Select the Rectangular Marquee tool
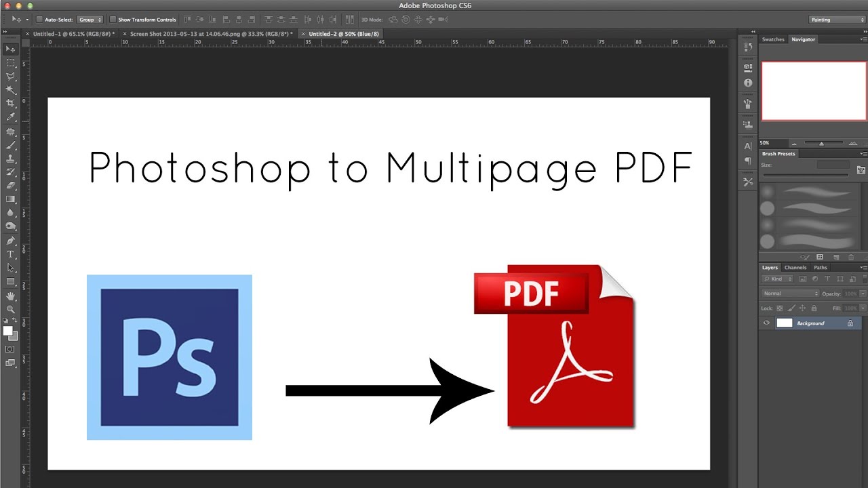The width and height of the screenshot is (868, 488). click(10, 62)
